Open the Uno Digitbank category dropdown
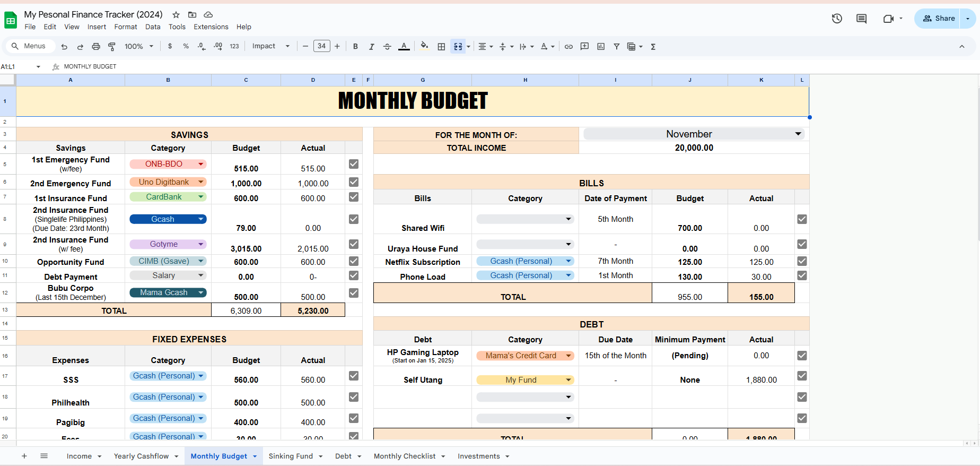 (x=168, y=182)
